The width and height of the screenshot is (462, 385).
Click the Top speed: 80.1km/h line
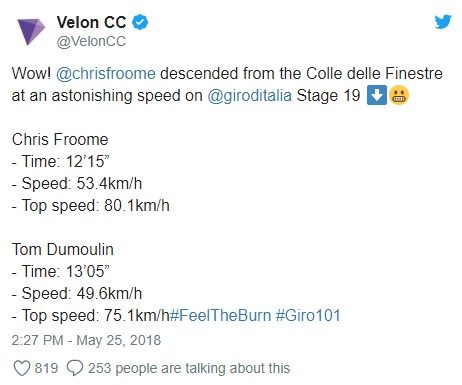click(91, 205)
